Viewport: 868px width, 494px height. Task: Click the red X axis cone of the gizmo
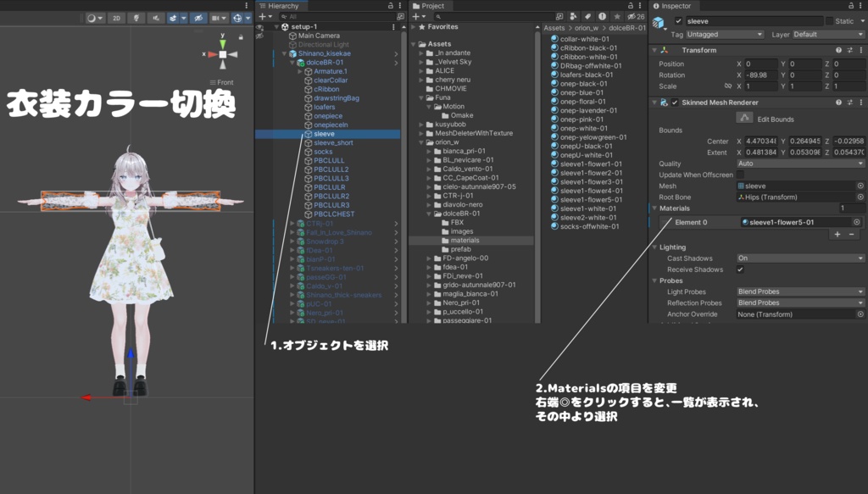tap(212, 54)
